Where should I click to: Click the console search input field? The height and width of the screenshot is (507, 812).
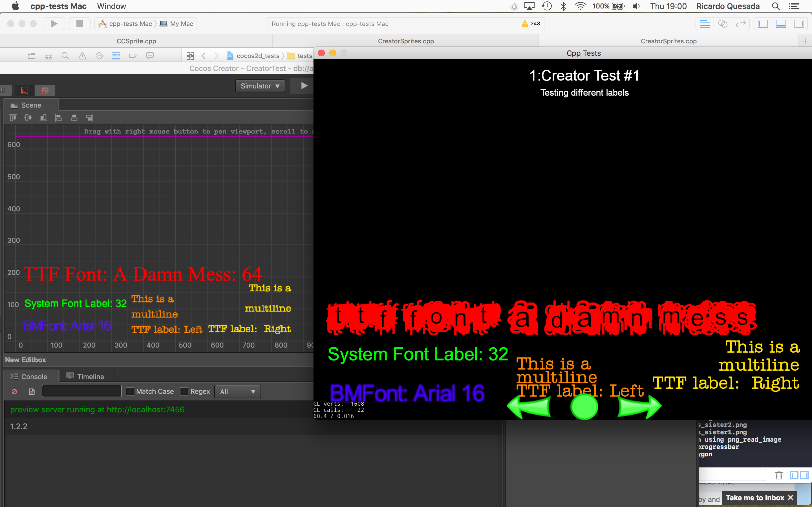pos(81,391)
